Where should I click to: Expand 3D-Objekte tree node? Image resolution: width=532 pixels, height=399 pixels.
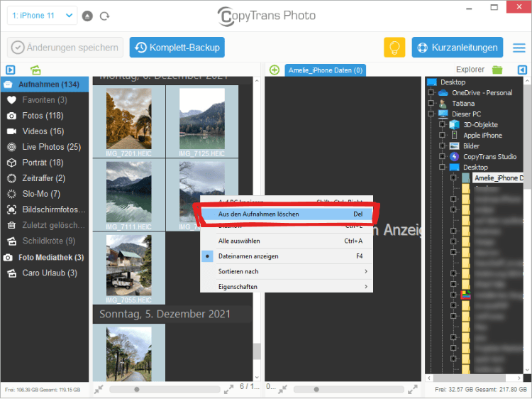pos(442,124)
